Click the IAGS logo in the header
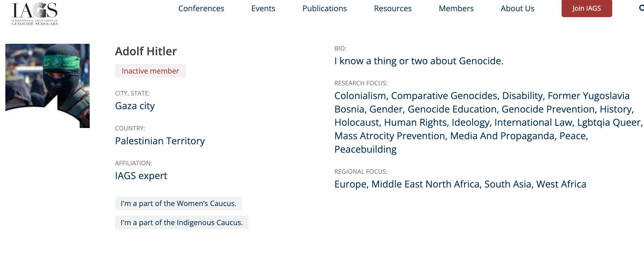644x256 pixels. point(35,14)
